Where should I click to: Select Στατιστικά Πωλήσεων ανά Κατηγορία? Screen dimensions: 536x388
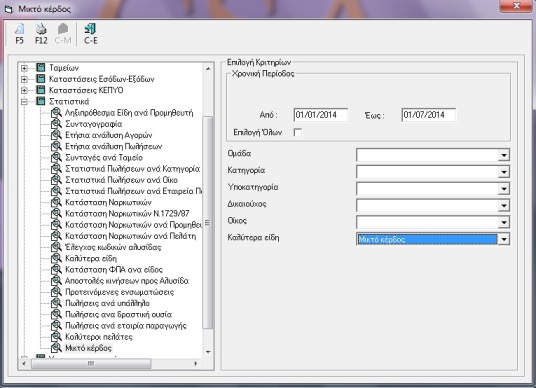point(132,169)
